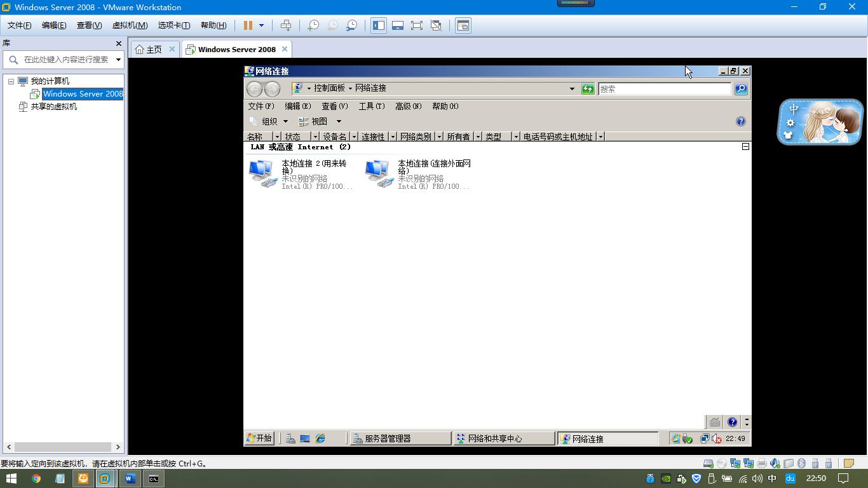Open Server Manager quick launch icon
This screenshot has height=488, width=868.
point(290,438)
